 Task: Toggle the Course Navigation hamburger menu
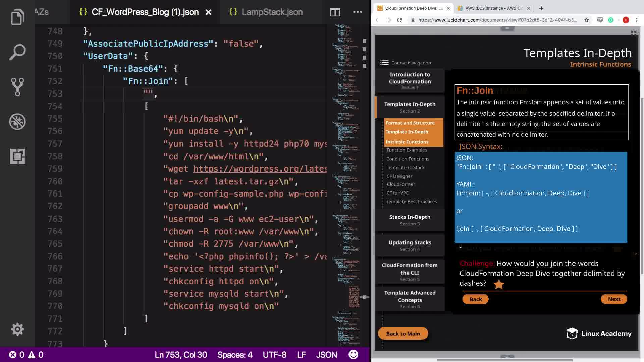(x=384, y=63)
